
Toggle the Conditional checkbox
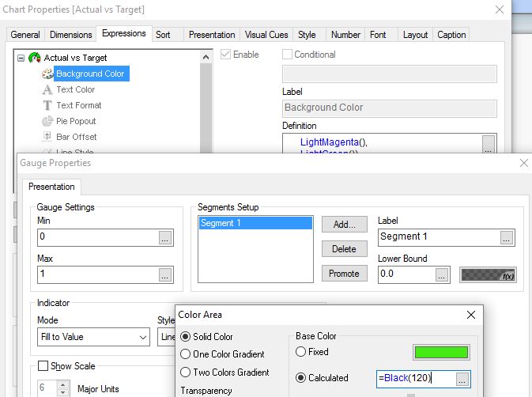[x=287, y=55]
